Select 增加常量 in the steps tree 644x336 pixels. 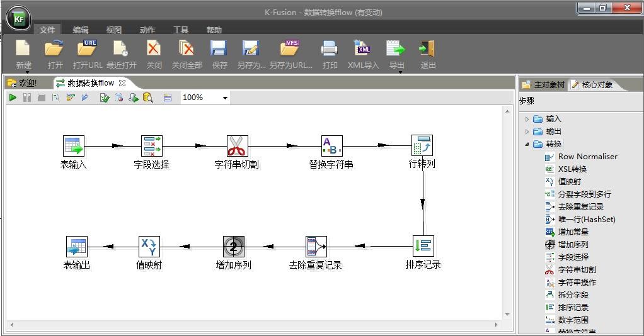[x=573, y=232]
